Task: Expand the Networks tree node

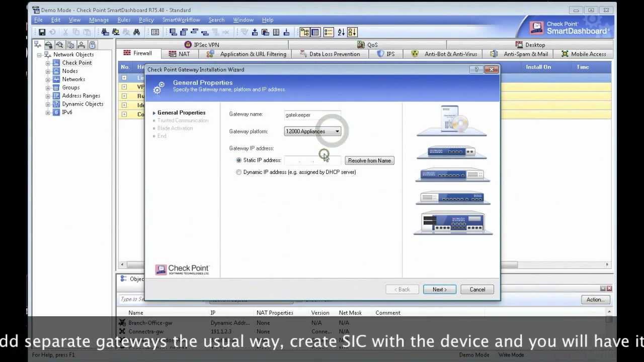Action: [48, 79]
